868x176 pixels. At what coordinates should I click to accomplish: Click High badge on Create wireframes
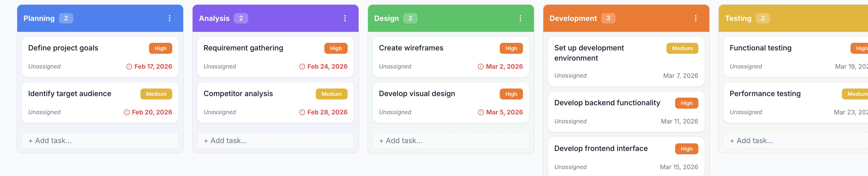point(511,48)
